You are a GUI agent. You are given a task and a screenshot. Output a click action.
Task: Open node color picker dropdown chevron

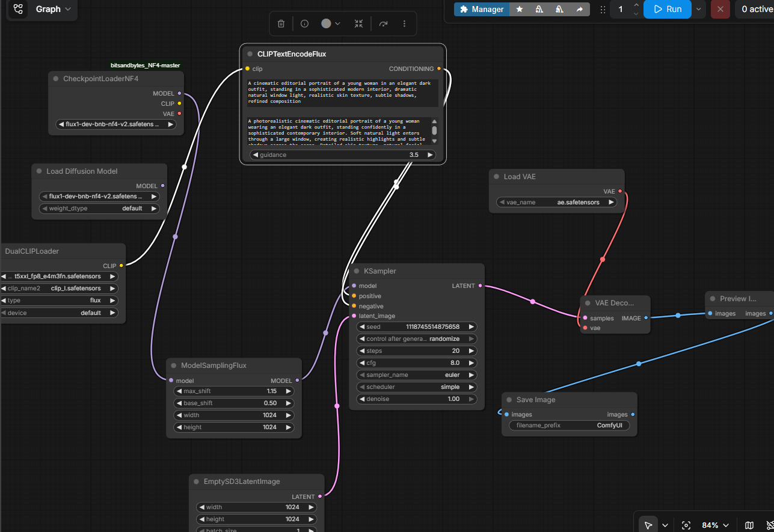click(x=337, y=23)
